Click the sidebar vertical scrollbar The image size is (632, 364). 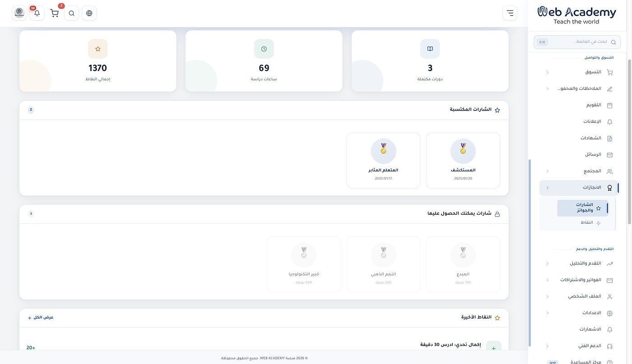(530, 253)
